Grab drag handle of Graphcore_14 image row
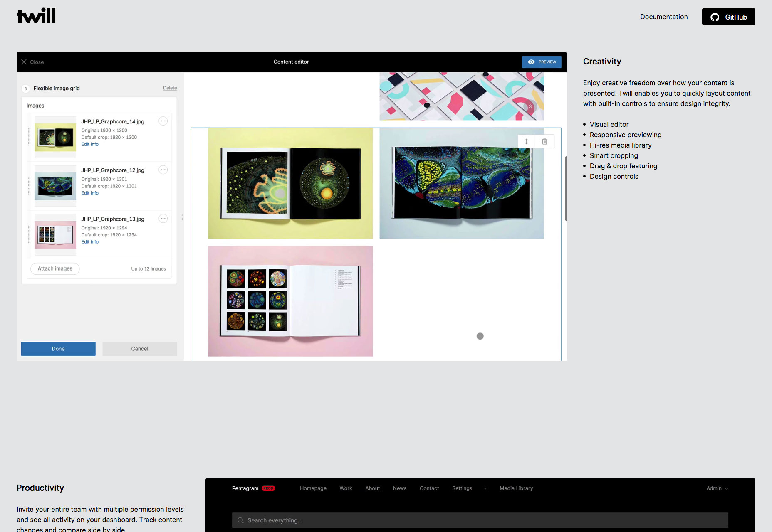This screenshot has width=772, height=532. click(29, 137)
